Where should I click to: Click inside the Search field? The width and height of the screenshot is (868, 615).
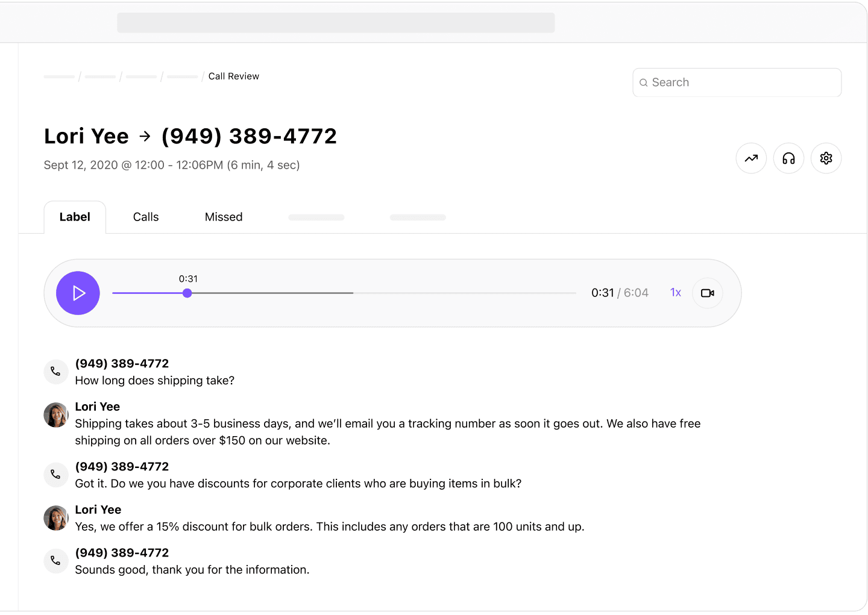click(735, 83)
